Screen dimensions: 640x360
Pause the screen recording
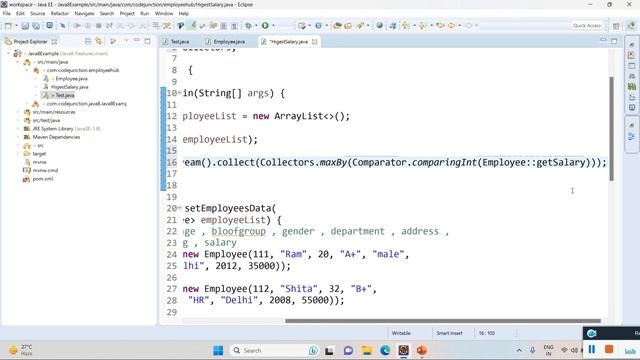click(x=591, y=349)
